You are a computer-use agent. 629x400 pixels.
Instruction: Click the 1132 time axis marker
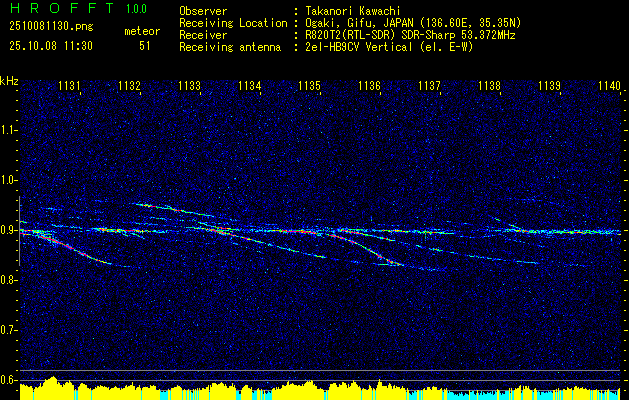tap(130, 85)
